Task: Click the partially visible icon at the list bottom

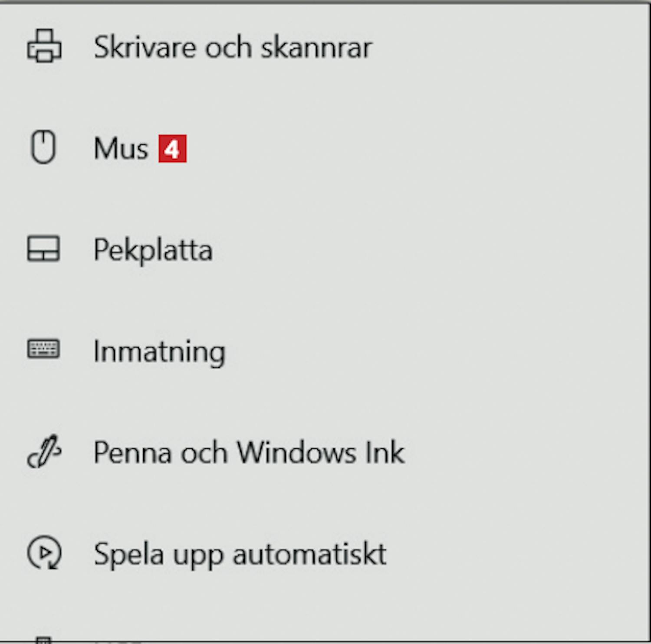Action: click(x=43, y=640)
